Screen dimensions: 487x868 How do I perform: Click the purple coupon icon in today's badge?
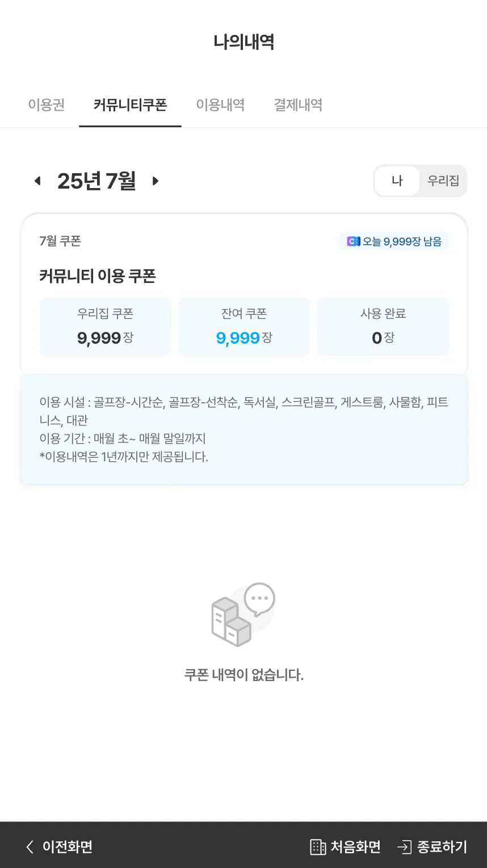[x=354, y=241]
